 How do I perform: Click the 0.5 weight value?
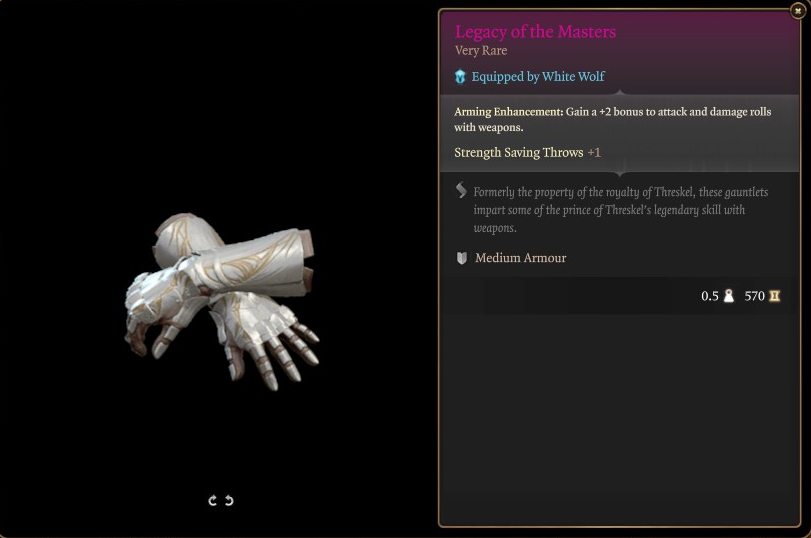(710, 296)
